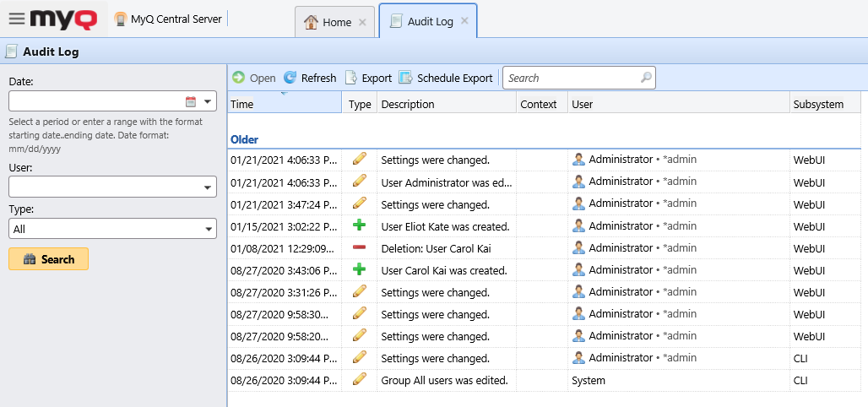Sort the log by the Time column header
The height and width of the screenshot is (407, 868).
[283, 105]
